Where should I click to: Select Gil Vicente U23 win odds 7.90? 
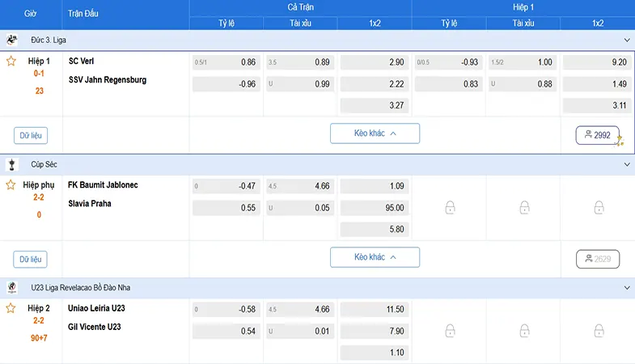point(375,331)
